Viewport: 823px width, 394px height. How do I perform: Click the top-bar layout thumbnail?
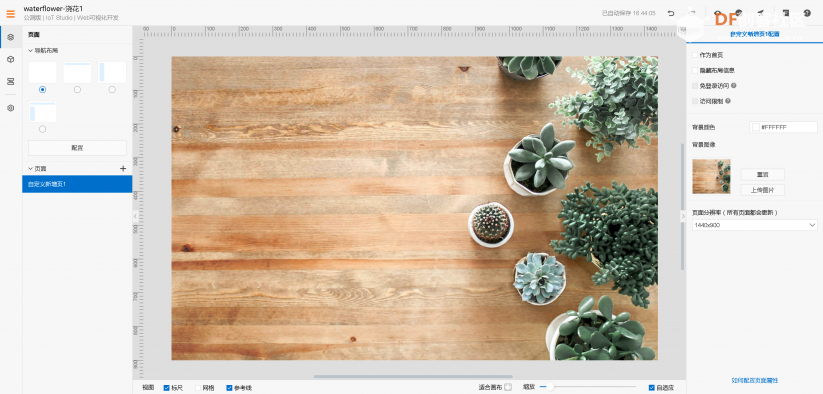(77, 72)
